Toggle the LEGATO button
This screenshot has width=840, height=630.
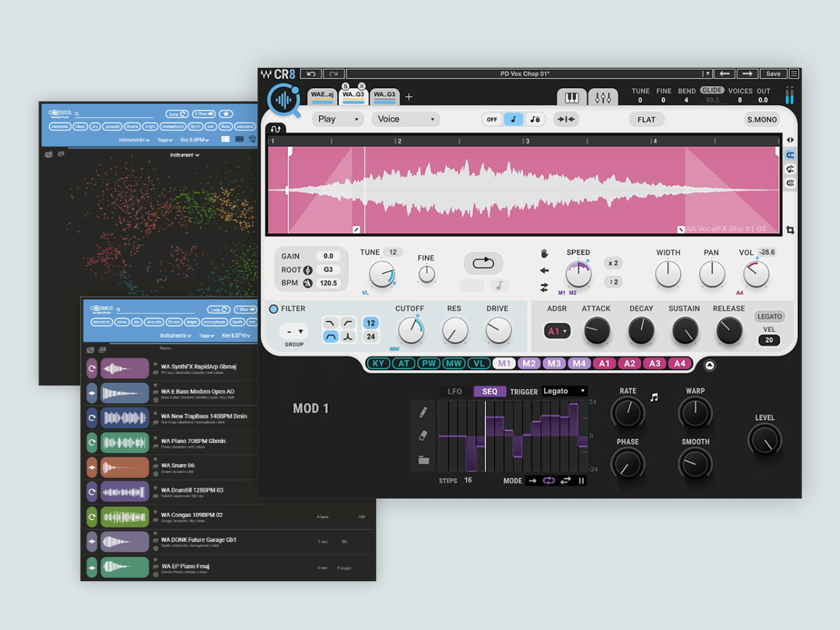(x=770, y=316)
